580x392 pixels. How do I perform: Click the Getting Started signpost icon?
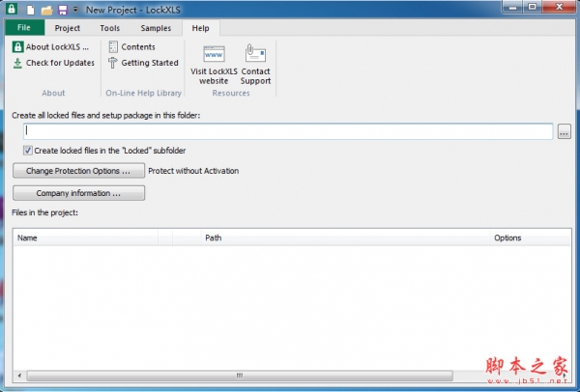point(113,63)
